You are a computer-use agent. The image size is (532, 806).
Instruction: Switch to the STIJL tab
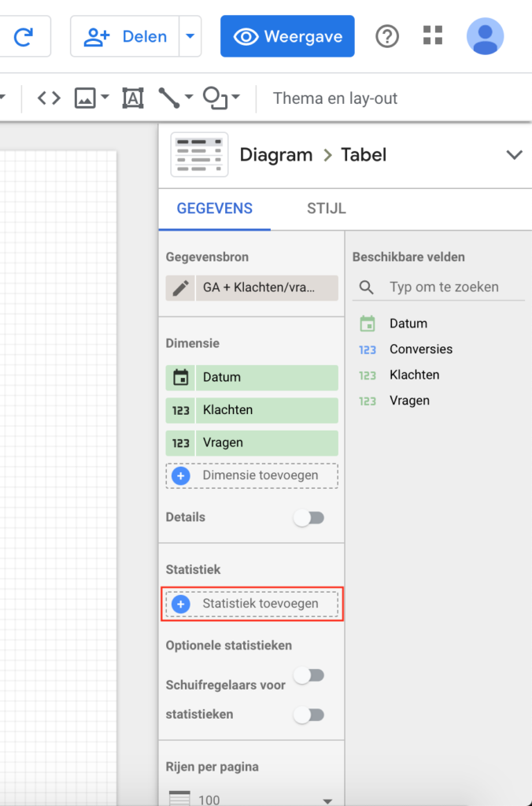(326, 209)
